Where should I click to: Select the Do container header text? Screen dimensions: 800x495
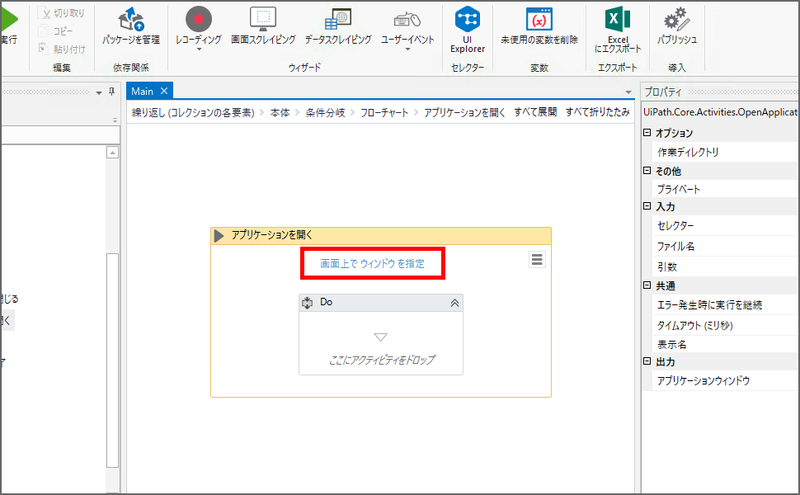point(326,302)
